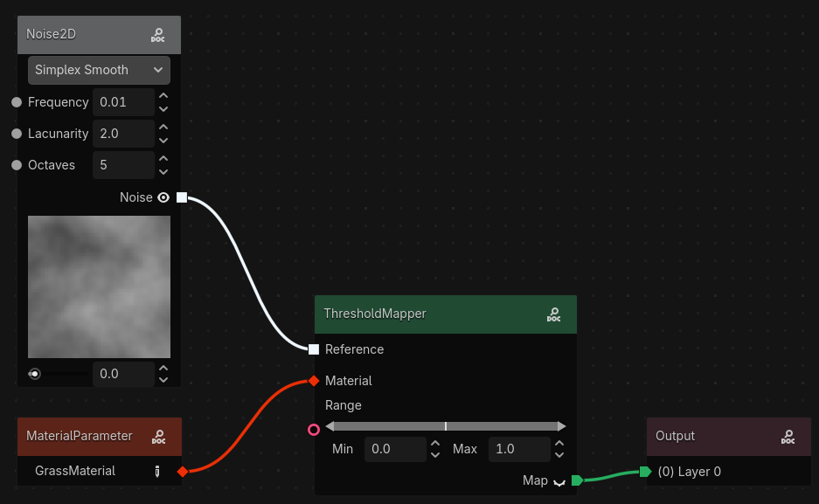The width and height of the screenshot is (819, 504).
Task: Click the (0) Layer 0 label
Action: (x=690, y=472)
